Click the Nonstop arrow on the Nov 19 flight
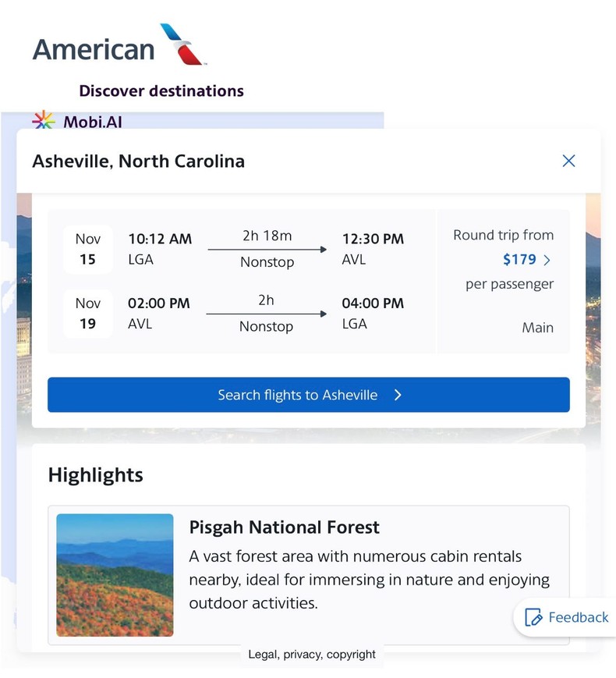 tap(267, 314)
